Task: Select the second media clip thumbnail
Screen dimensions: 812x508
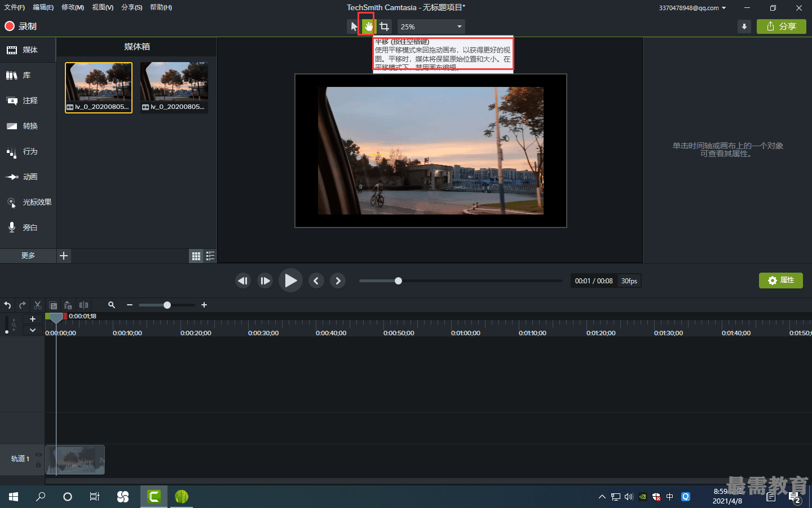Action: click(x=174, y=87)
